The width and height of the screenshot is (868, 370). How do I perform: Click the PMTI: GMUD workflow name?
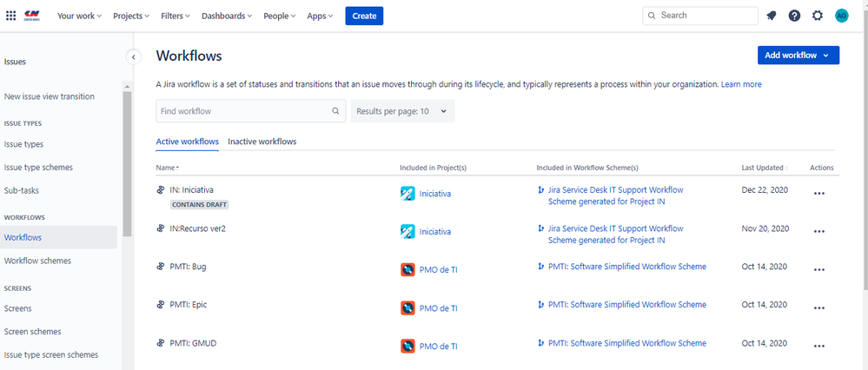tap(193, 343)
